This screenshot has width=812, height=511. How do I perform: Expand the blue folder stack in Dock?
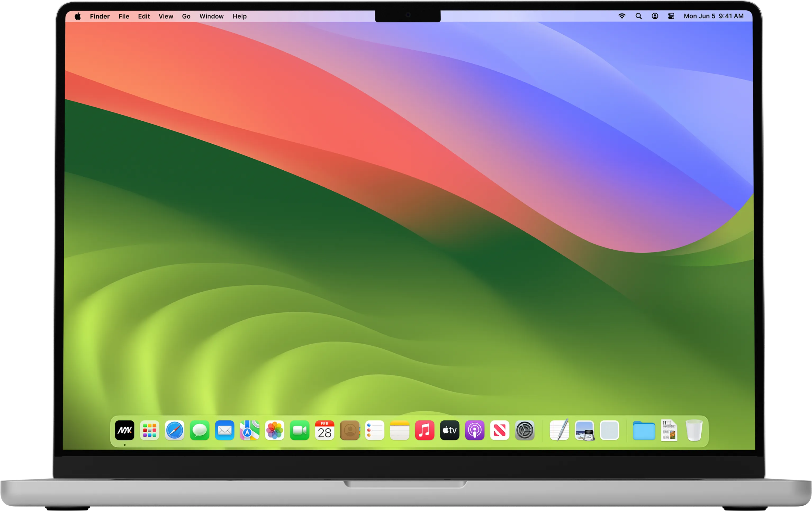[x=644, y=430]
